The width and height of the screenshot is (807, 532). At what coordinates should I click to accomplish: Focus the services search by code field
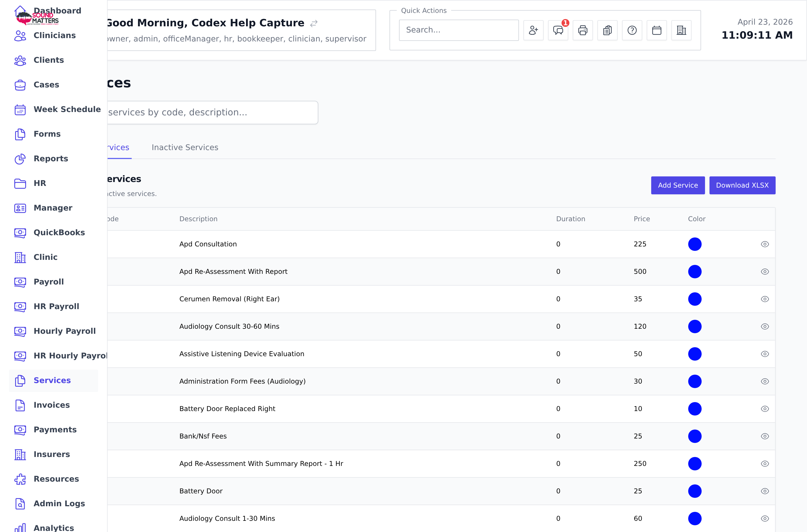[x=212, y=113]
